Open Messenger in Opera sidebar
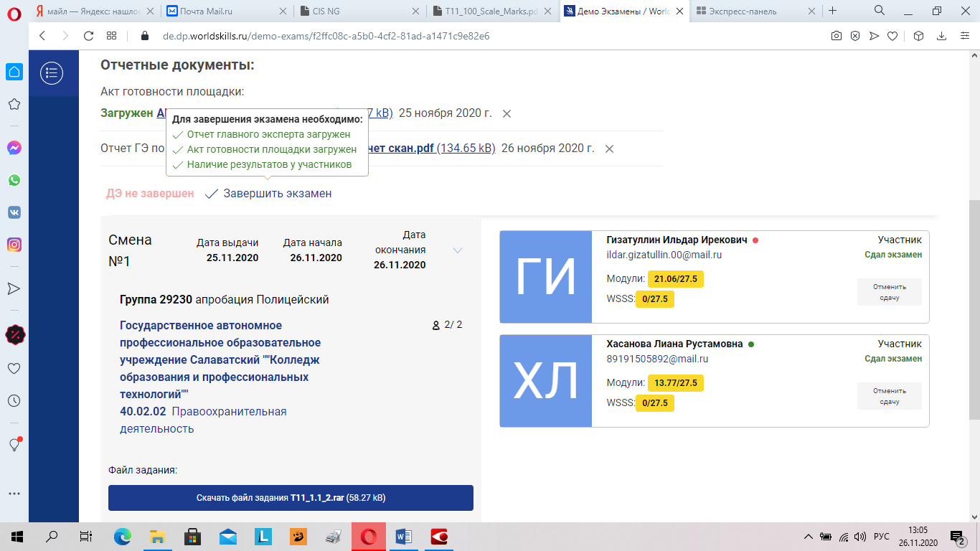 pyautogui.click(x=14, y=148)
